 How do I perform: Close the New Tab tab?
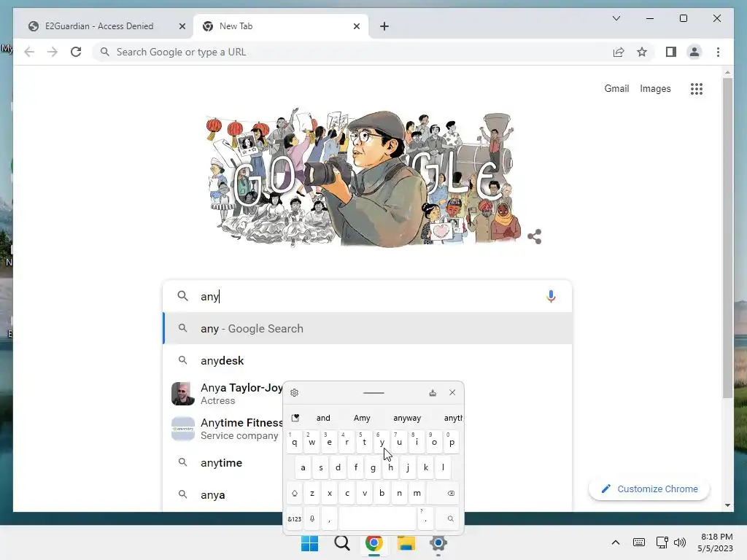click(356, 26)
